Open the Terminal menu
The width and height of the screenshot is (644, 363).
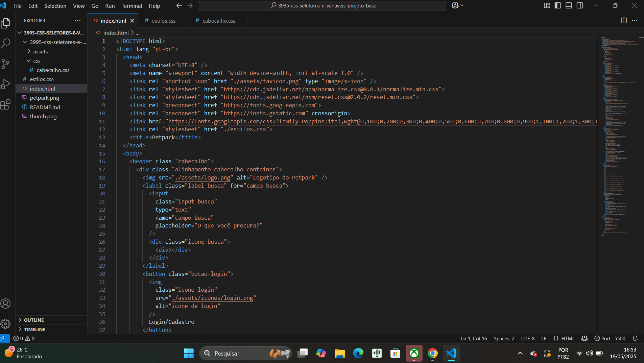132,6
